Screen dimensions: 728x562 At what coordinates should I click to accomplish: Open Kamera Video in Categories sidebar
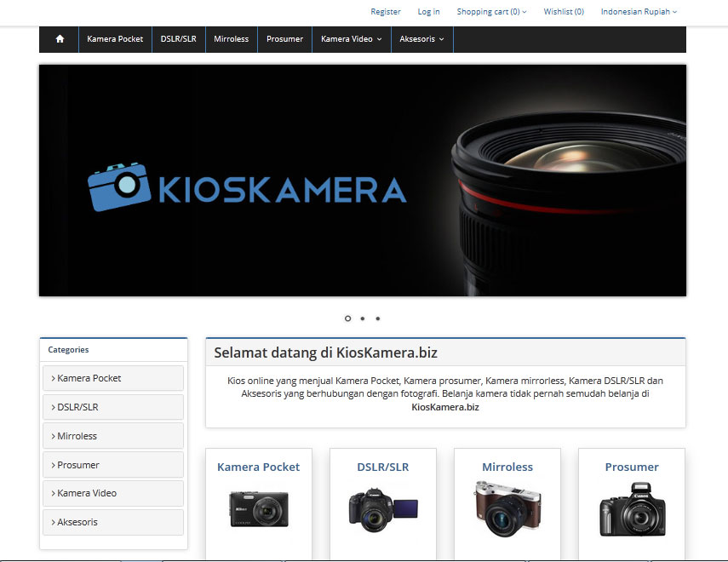(113, 493)
